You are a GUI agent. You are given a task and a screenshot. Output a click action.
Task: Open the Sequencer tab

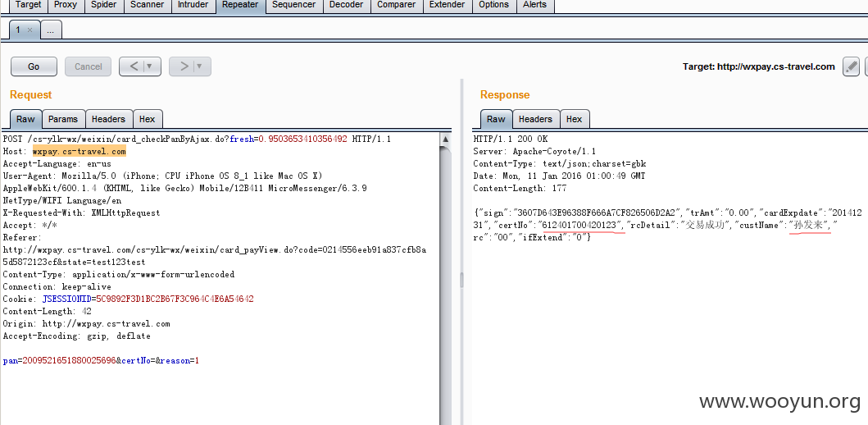pos(293,6)
